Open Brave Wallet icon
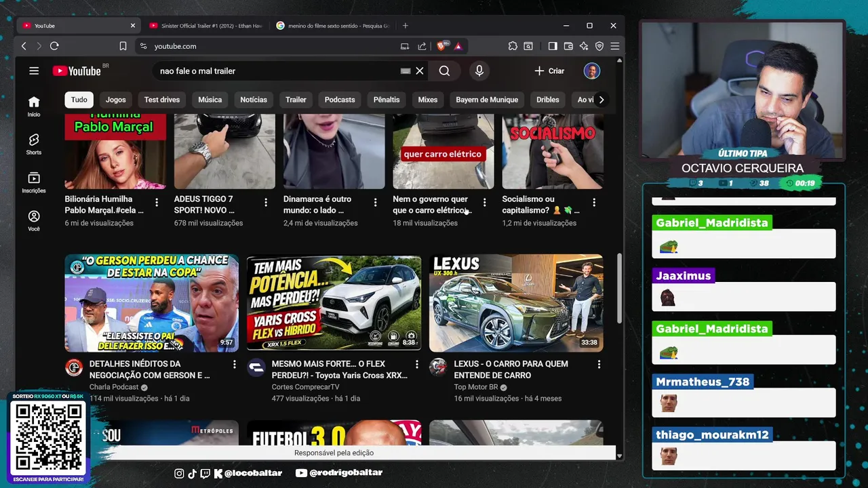The image size is (868, 488). tap(568, 46)
